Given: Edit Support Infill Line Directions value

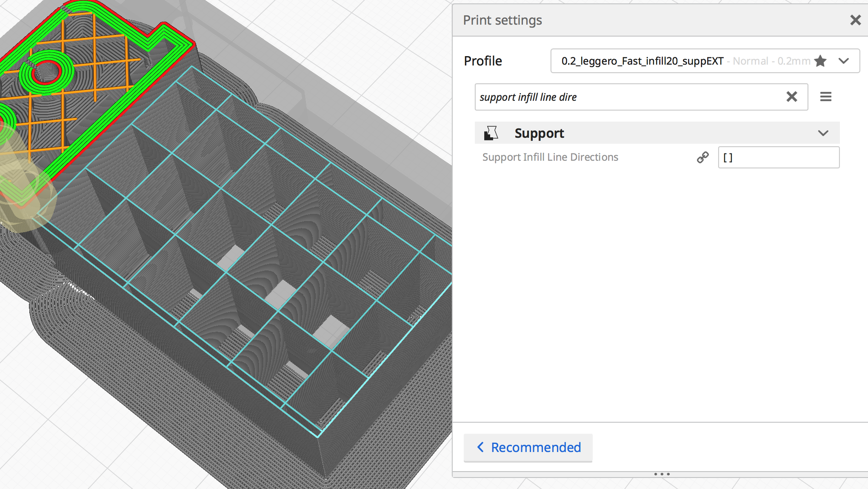Looking at the screenshot, I should click(779, 157).
